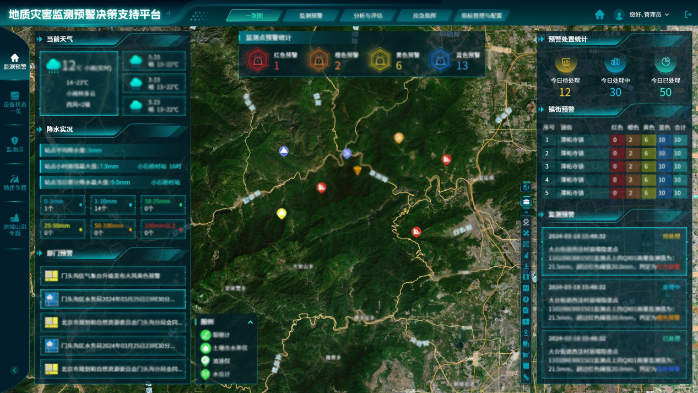Viewport: 698px width, 393px height.
Task: Open the 分析与评估 navigation tab
Action: pyautogui.click(x=368, y=16)
